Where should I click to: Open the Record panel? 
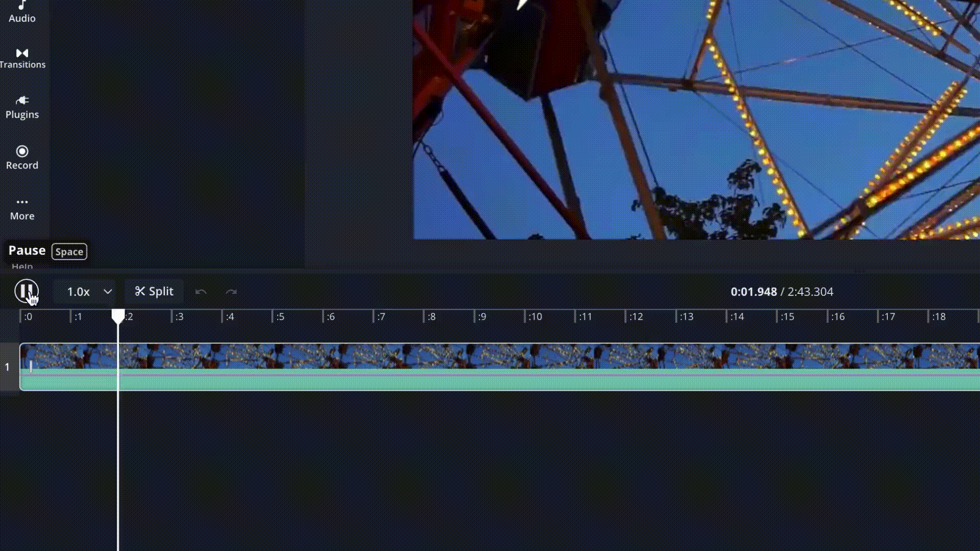(x=22, y=157)
